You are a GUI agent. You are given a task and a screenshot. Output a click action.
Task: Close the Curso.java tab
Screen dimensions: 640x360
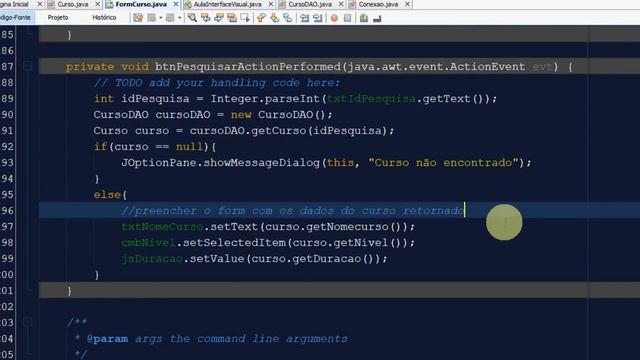point(98,4)
